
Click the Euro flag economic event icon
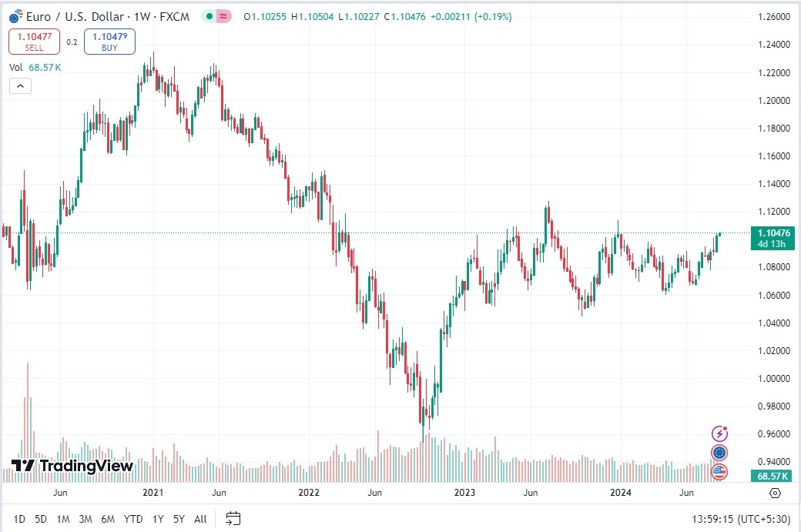tap(719, 453)
